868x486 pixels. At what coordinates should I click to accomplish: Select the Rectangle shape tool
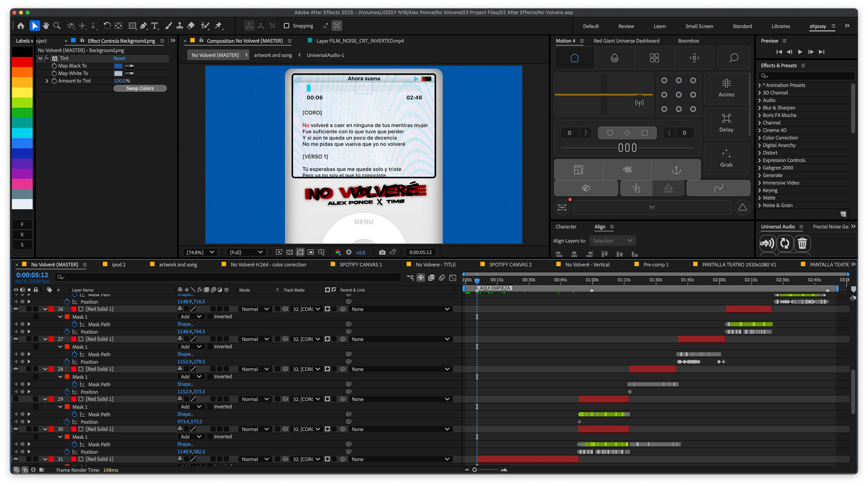point(132,26)
